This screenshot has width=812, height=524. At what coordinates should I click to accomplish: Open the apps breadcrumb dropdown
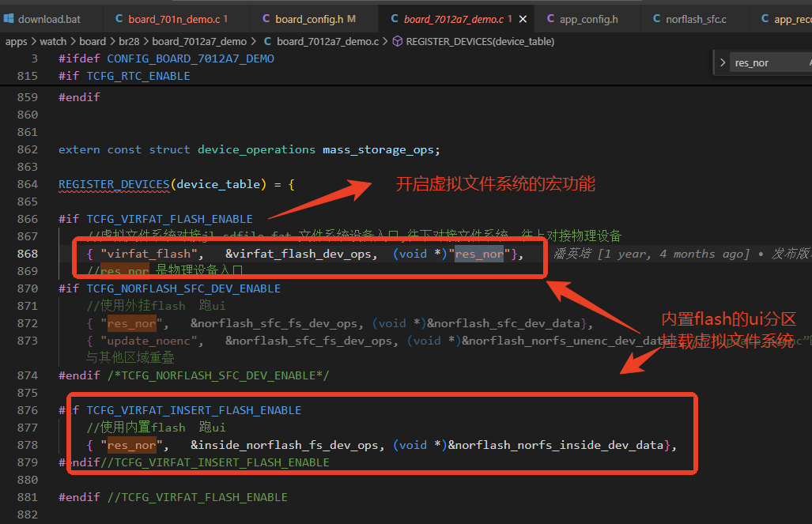tap(16, 41)
